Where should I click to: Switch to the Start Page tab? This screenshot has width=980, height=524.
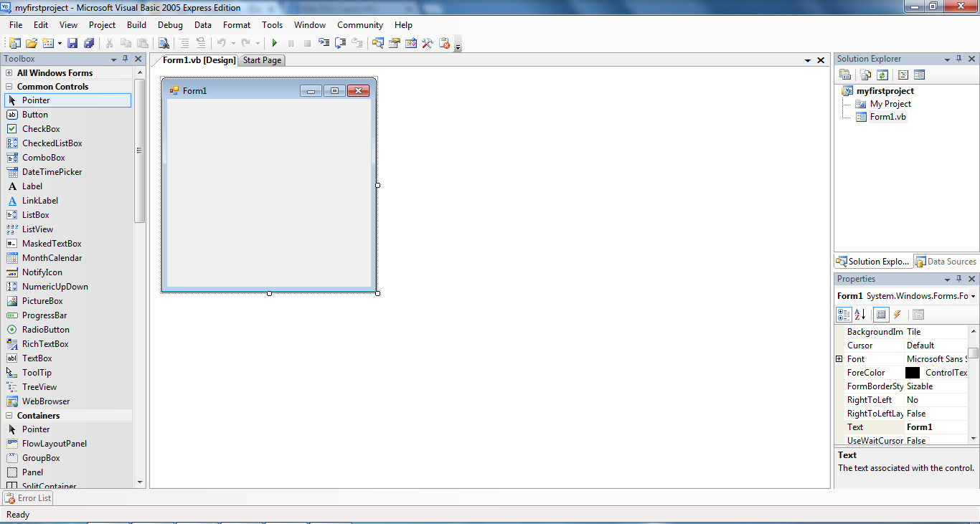(x=261, y=60)
